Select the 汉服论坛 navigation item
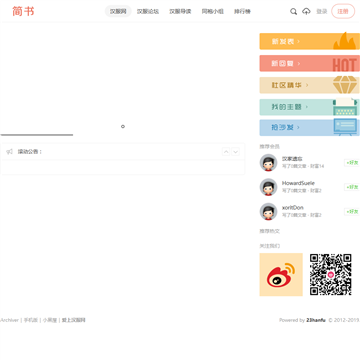This screenshot has width=360, height=360. point(148,11)
